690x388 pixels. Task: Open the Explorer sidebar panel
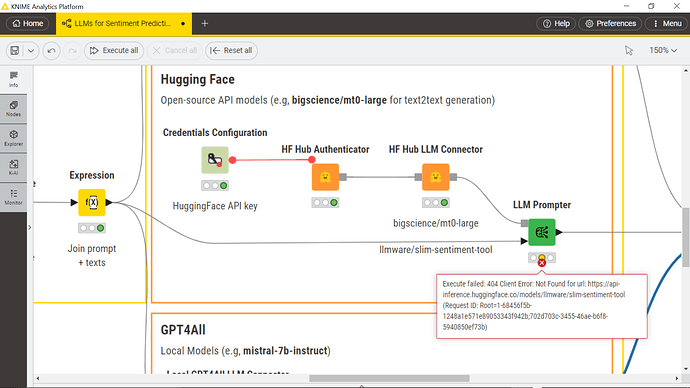coord(14,138)
